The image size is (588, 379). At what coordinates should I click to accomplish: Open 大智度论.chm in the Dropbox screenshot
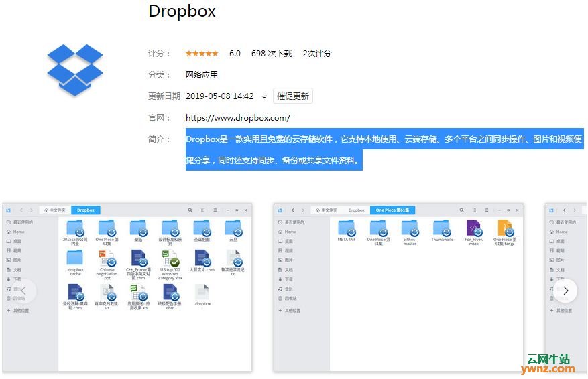[202, 261]
